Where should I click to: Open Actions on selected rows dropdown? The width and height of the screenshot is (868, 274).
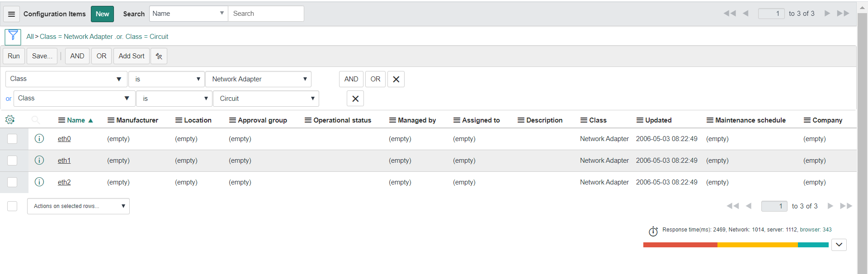point(78,206)
